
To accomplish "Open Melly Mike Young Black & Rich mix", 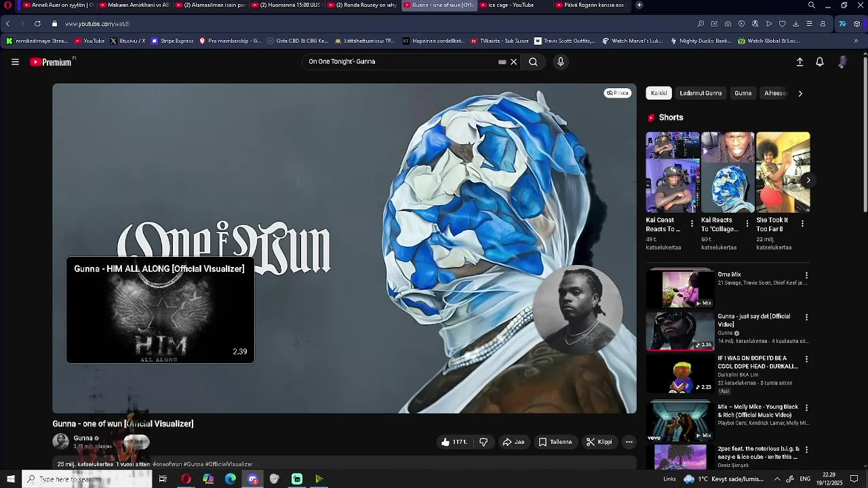I will tap(680, 421).
